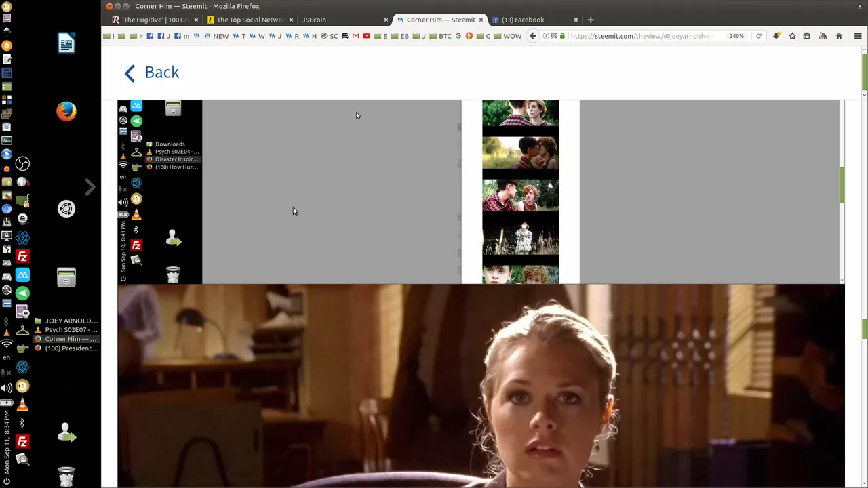Open a new tab with plus button
The image size is (868, 488).
(591, 20)
